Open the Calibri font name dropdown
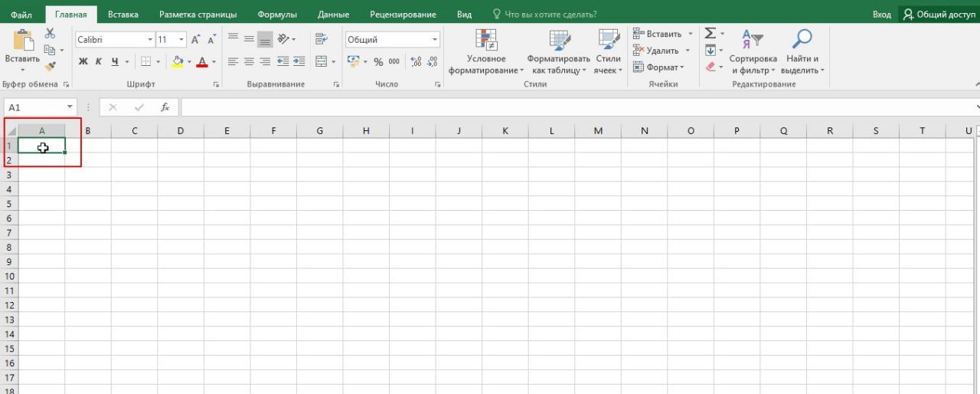This screenshot has height=394, width=980. [x=150, y=39]
